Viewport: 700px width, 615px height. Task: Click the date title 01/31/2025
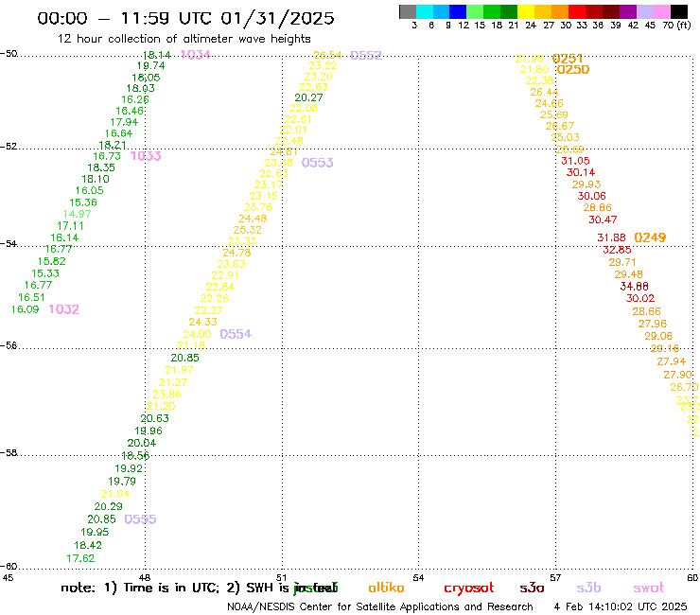pos(277,18)
